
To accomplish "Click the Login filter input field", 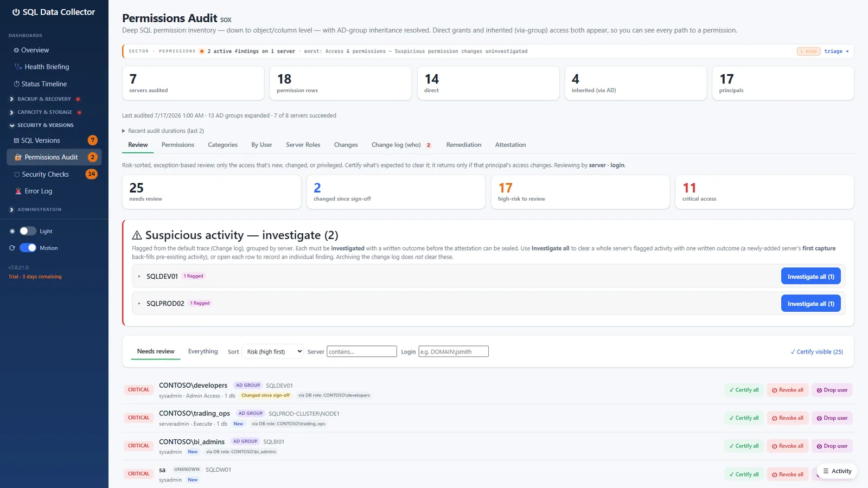I will [x=454, y=351].
